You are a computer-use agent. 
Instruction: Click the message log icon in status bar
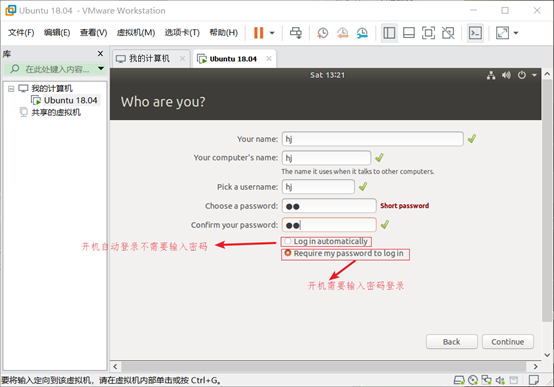[x=534, y=380]
